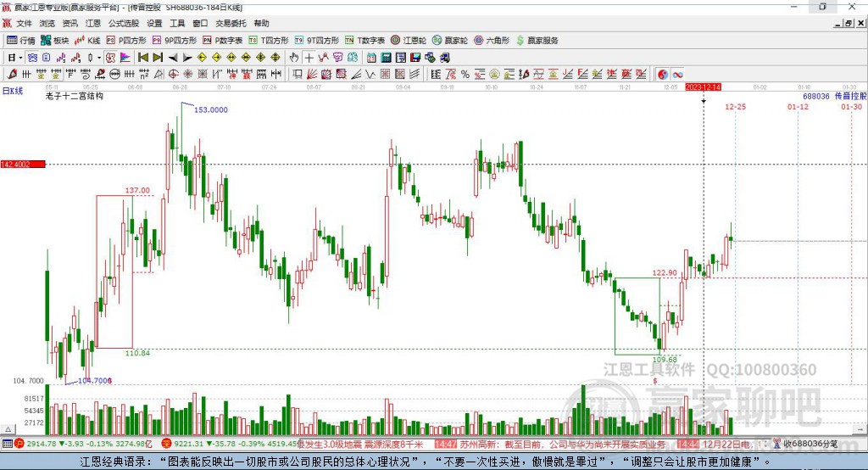Jump to first bar with skip-start icon

point(142,58)
